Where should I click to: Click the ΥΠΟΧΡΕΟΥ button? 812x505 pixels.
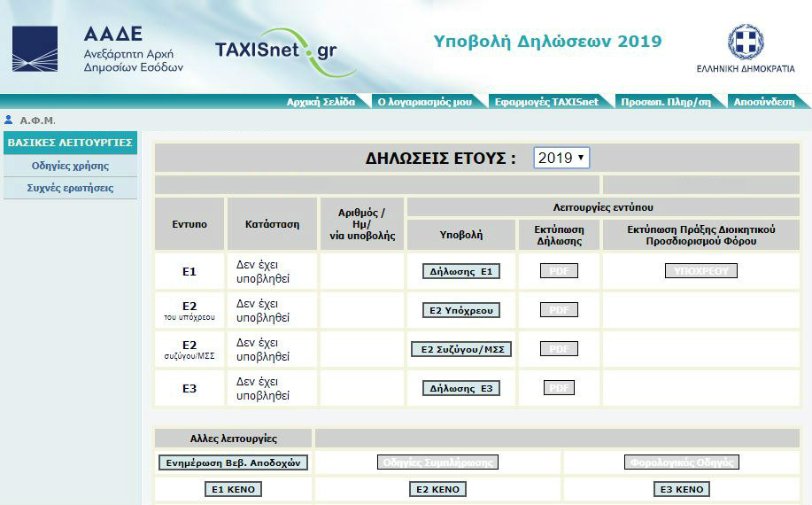coord(701,270)
